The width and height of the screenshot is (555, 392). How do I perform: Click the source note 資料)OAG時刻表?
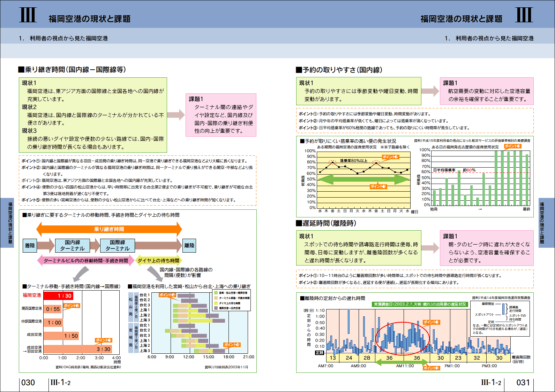pyautogui.click(x=88, y=367)
